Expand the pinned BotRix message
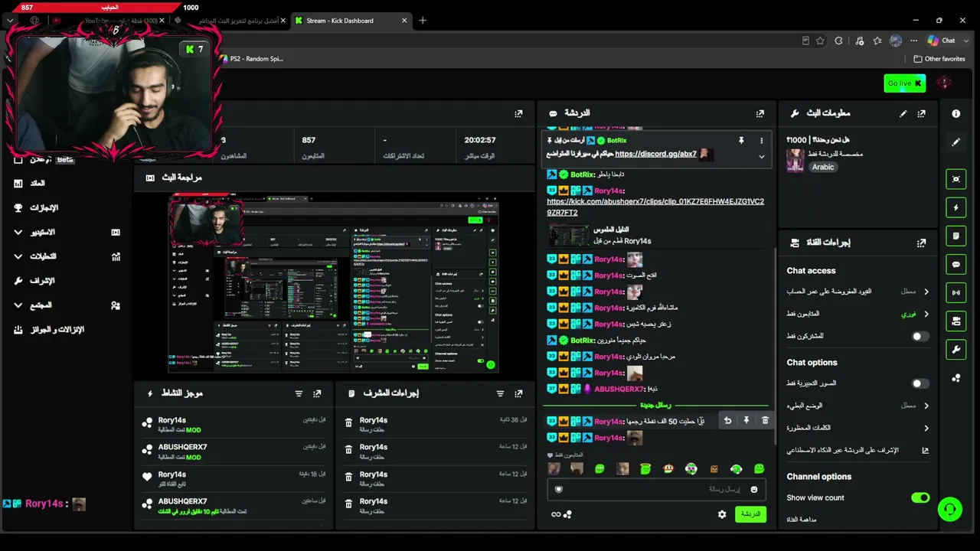980x551 pixels. tap(761, 156)
